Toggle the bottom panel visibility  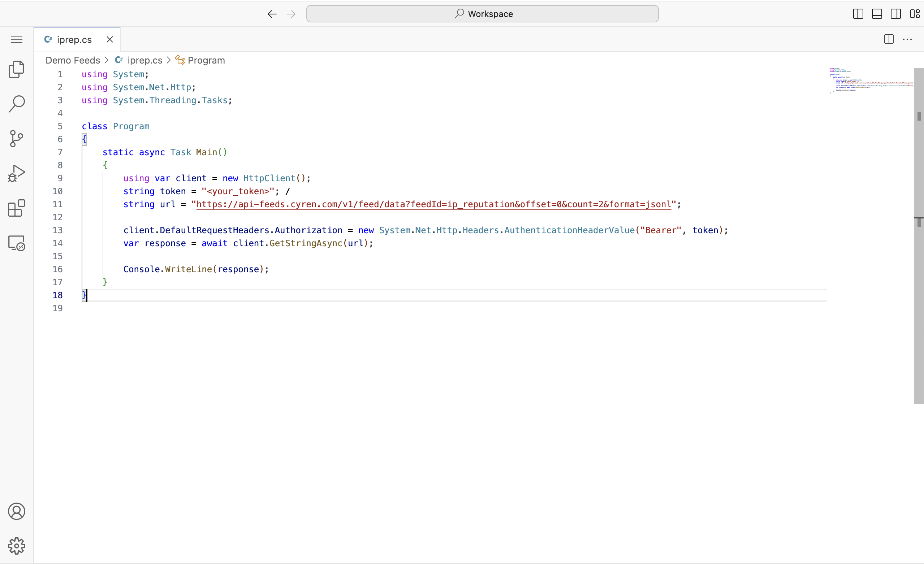pos(877,14)
